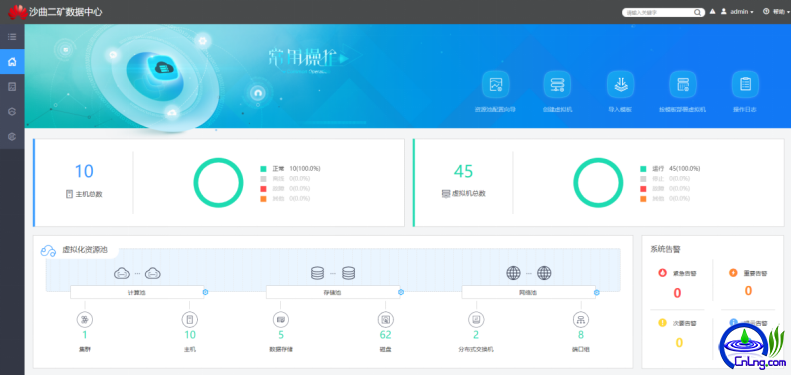Open the cube icon at the sidebar bottom

(x=12, y=136)
